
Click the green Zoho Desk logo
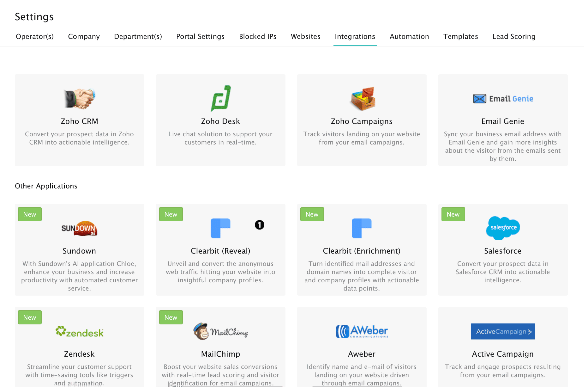[x=221, y=98]
